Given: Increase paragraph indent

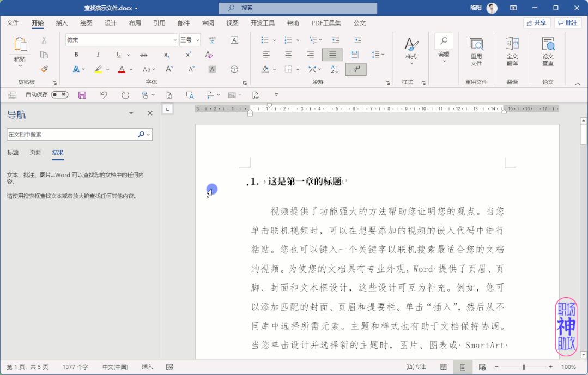Looking at the screenshot, I should tap(357, 40).
